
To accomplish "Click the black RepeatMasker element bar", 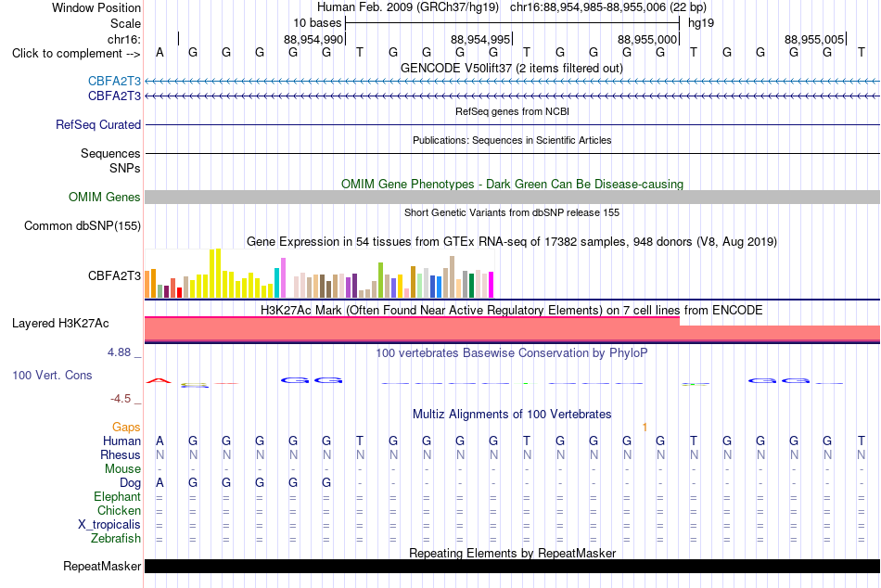I will 512,566.
